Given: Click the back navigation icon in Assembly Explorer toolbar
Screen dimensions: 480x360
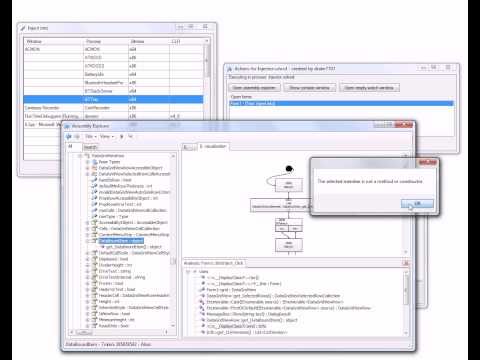Looking at the screenshot, I should (69, 136).
